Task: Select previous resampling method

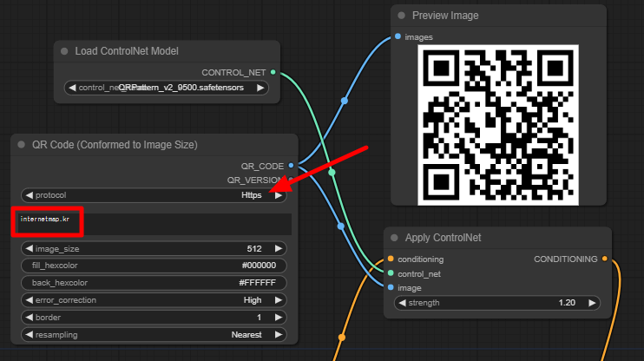Action: pos(29,335)
